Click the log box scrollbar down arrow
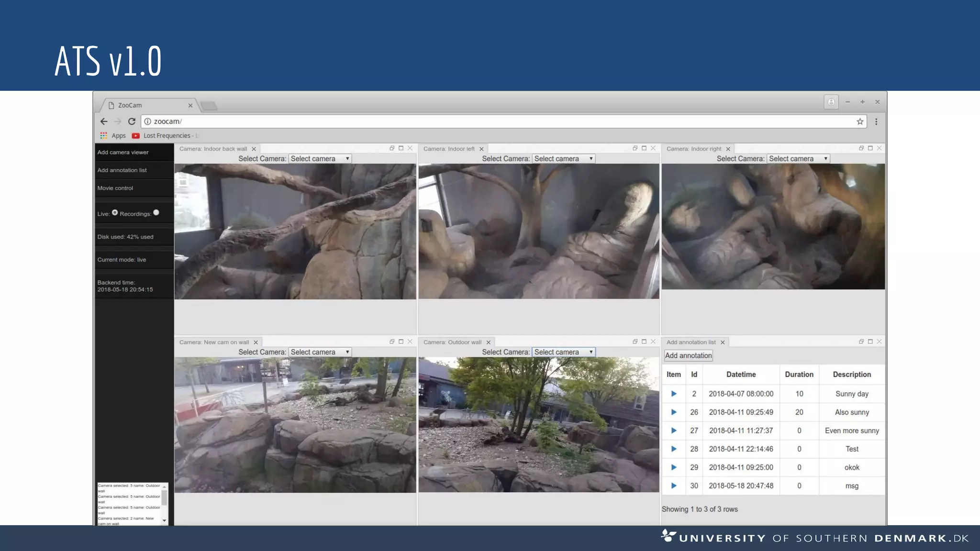 click(164, 520)
